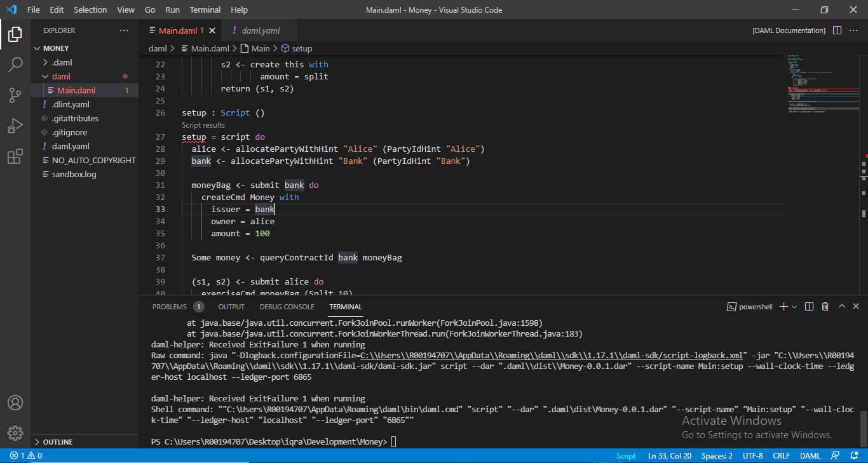Open new terminal launch profile dropdown

pyautogui.click(x=795, y=307)
